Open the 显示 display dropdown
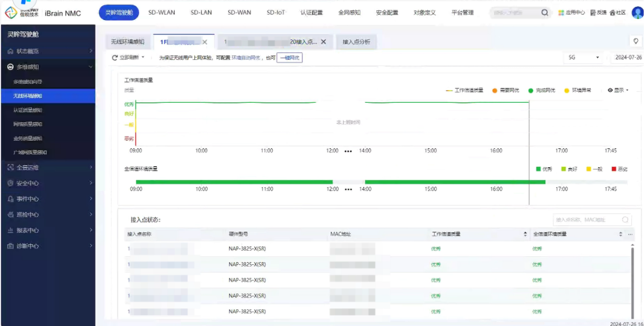The image size is (644, 326). coord(618,90)
